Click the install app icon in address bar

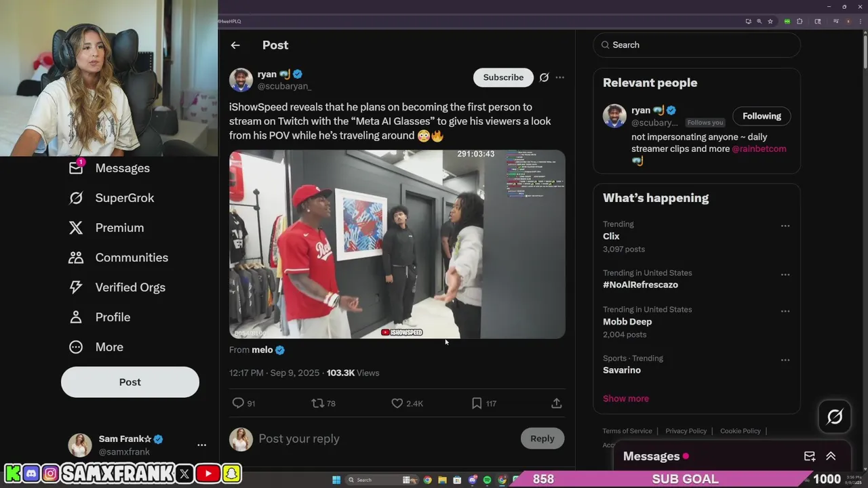(748, 21)
